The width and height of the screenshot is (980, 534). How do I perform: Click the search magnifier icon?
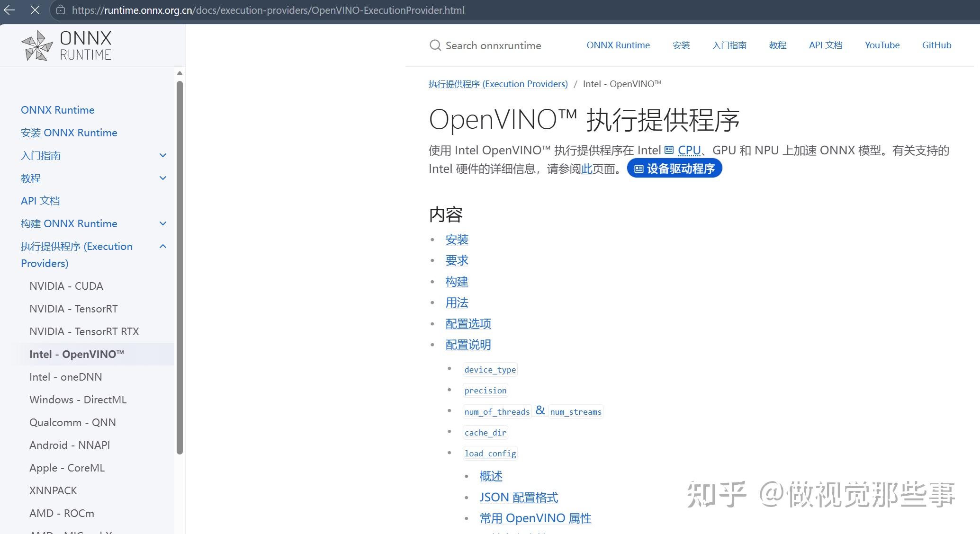click(435, 45)
